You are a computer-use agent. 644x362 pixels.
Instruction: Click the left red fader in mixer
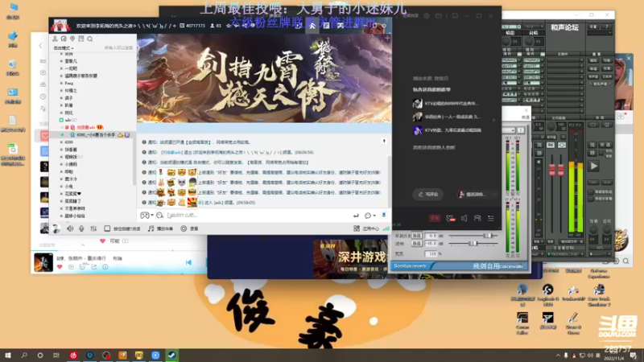click(552, 170)
